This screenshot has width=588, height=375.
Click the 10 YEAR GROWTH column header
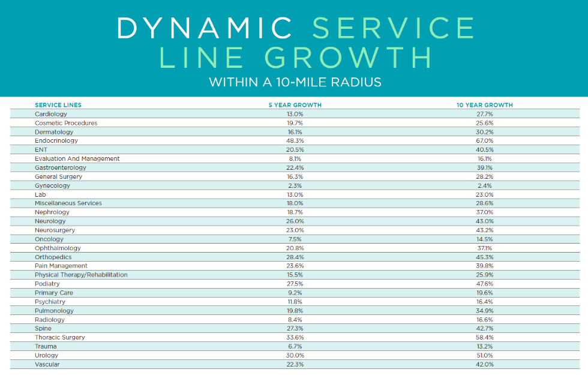coord(484,105)
